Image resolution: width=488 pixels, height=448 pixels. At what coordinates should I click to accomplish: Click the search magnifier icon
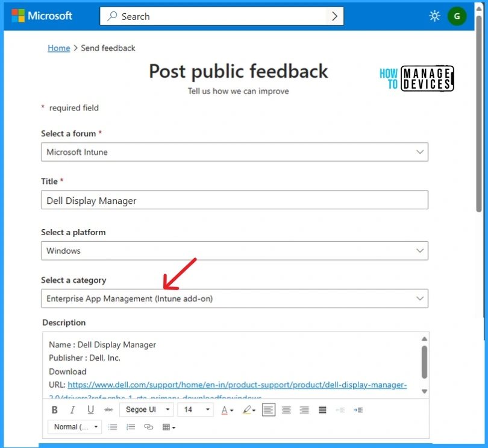pyautogui.click(x=112, y=16)
